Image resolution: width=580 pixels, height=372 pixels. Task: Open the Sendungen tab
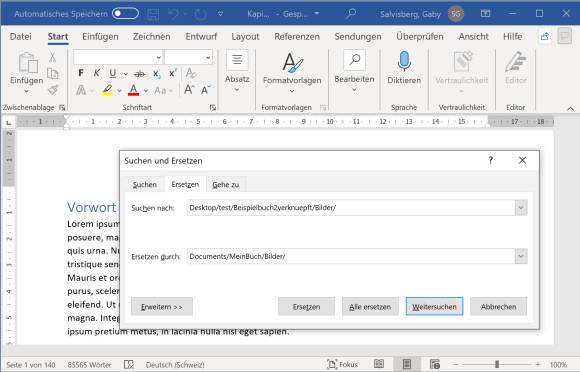pyautogui.click(x=358, y=37)
